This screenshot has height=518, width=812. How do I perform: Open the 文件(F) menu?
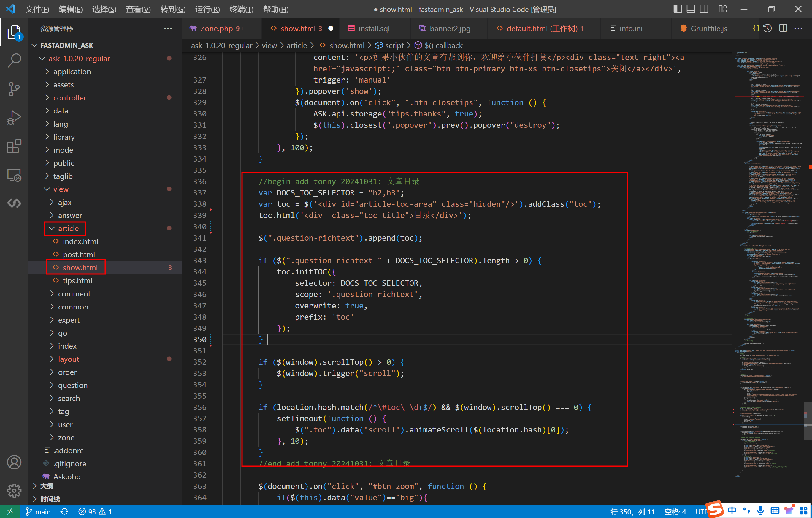(x=37, y=9)
